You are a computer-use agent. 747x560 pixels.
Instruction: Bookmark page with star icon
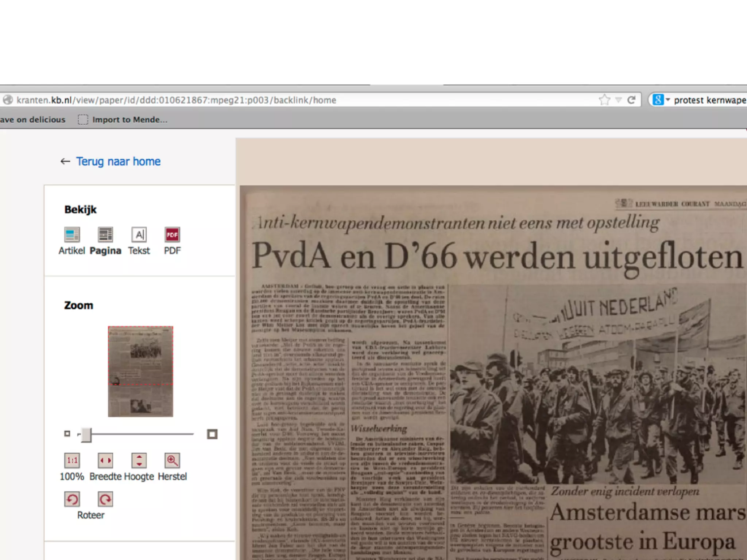click(x=604, y=100)
